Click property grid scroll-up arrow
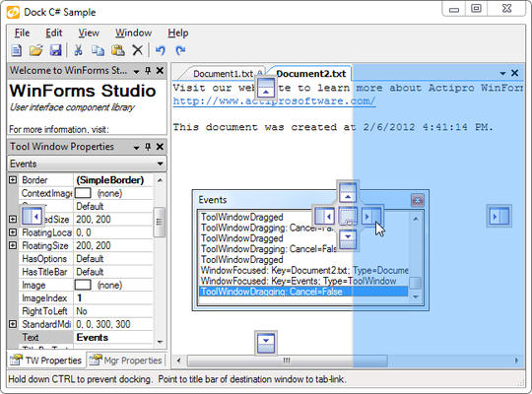This screenshot has height=394, width=532. tap(160, 180)
